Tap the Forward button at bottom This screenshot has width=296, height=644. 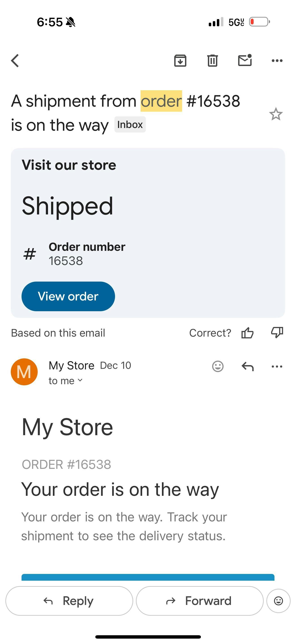coord(199,601)
